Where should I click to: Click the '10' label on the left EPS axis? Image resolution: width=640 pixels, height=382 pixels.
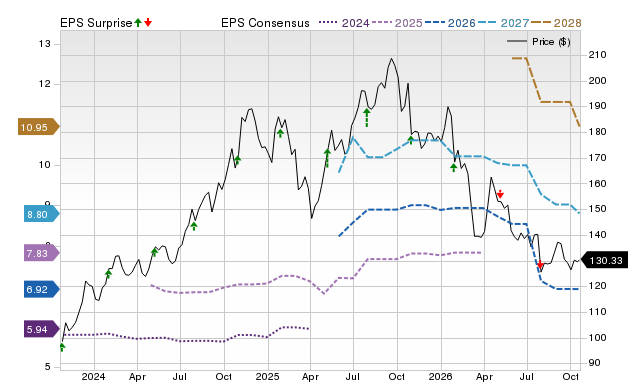[x=45, y=165]
